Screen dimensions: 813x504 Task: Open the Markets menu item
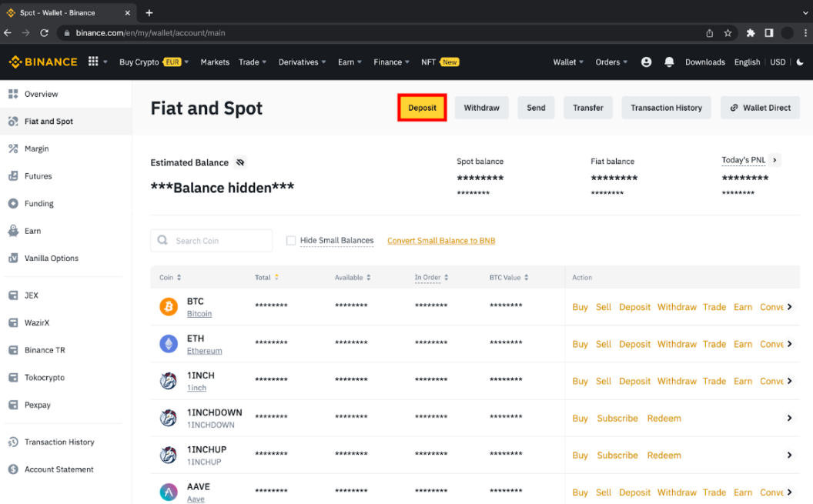point(215,62)
